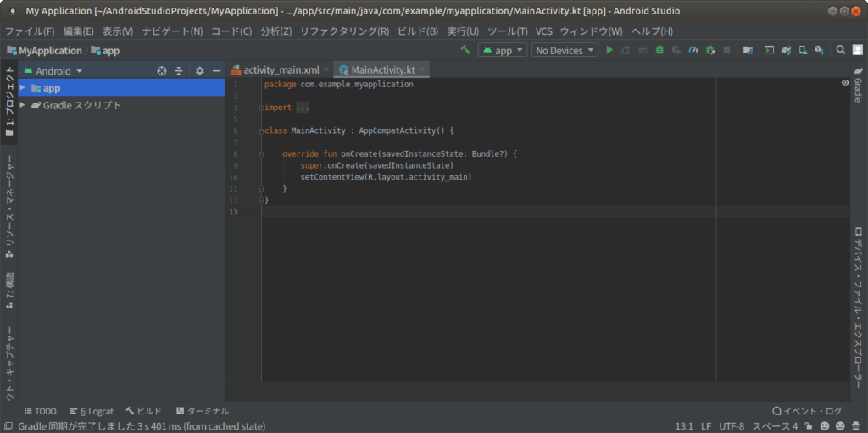
Task: Open the 6: Logcat tool window
Action: [92, 411]
